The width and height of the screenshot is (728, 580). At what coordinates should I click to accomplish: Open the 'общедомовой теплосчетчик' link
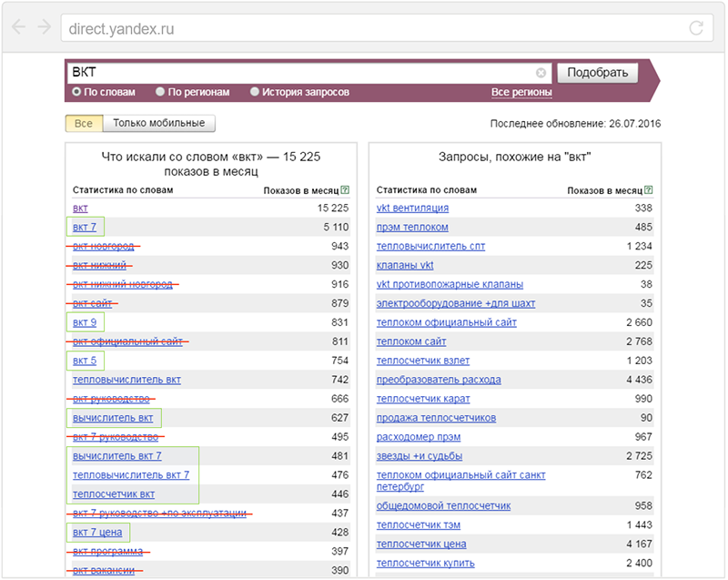(443, 505)
